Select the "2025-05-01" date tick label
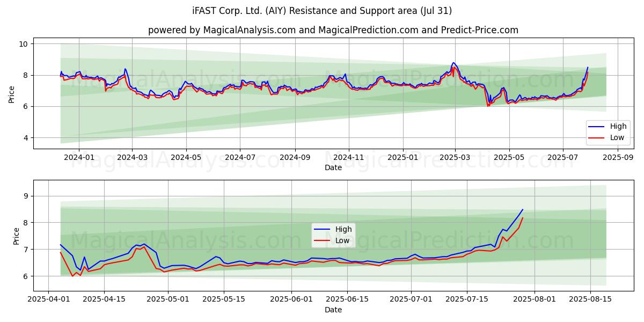Image resolution: width=644 pixels, height=322 pixels. pyautogui.click(x=167, y=300)
